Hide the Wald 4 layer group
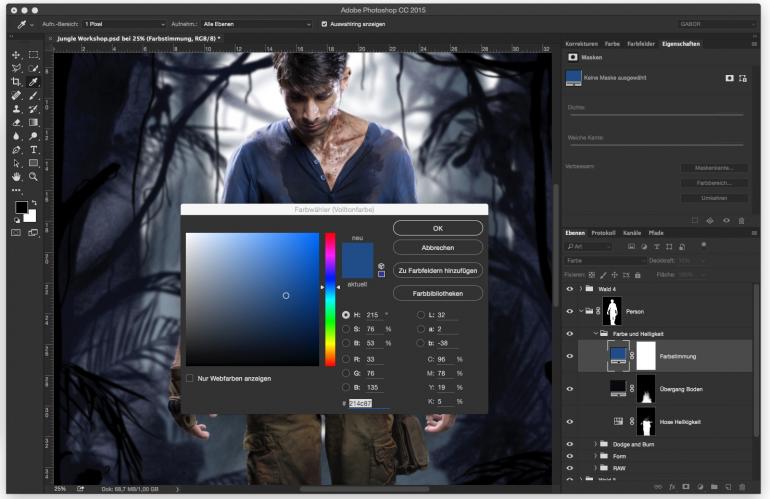The image size is (770, 499). point(570,289)
